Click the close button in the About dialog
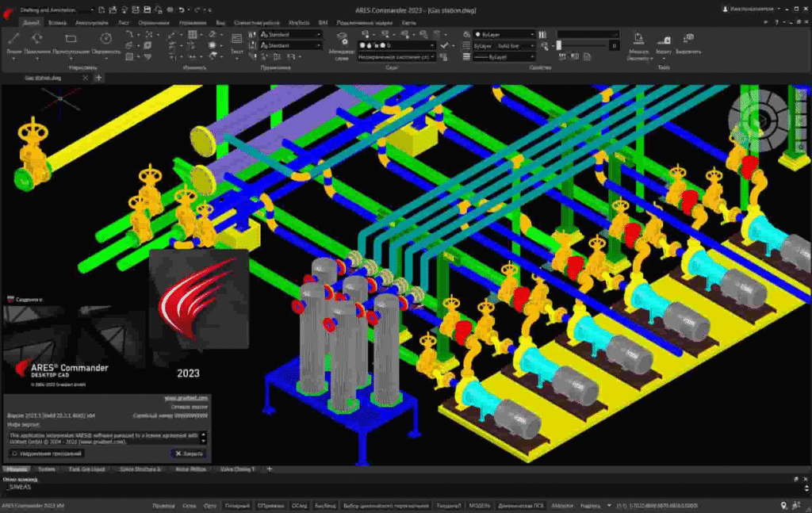 click(189, 454)
